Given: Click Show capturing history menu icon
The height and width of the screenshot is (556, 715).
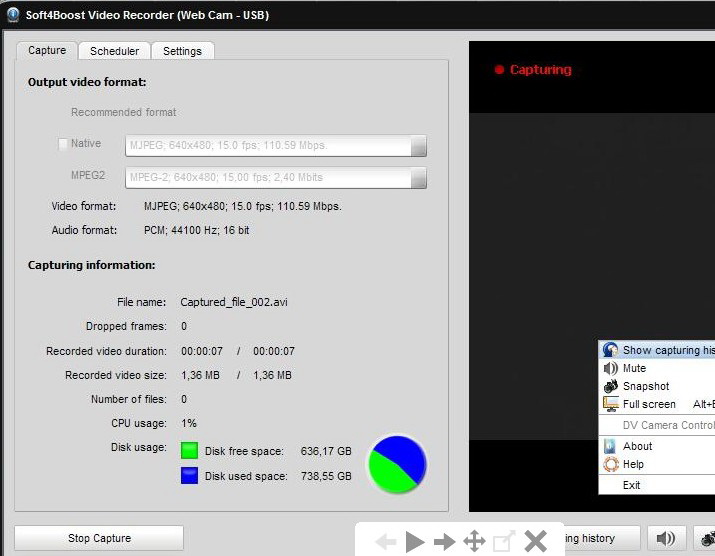Looking at the screenshot, I should (610, 350).
